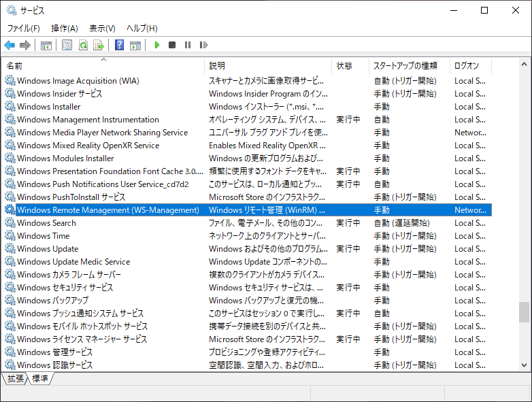Click the サービス title bar gear icon
The image size is (532, 402).
coord(12,10)
